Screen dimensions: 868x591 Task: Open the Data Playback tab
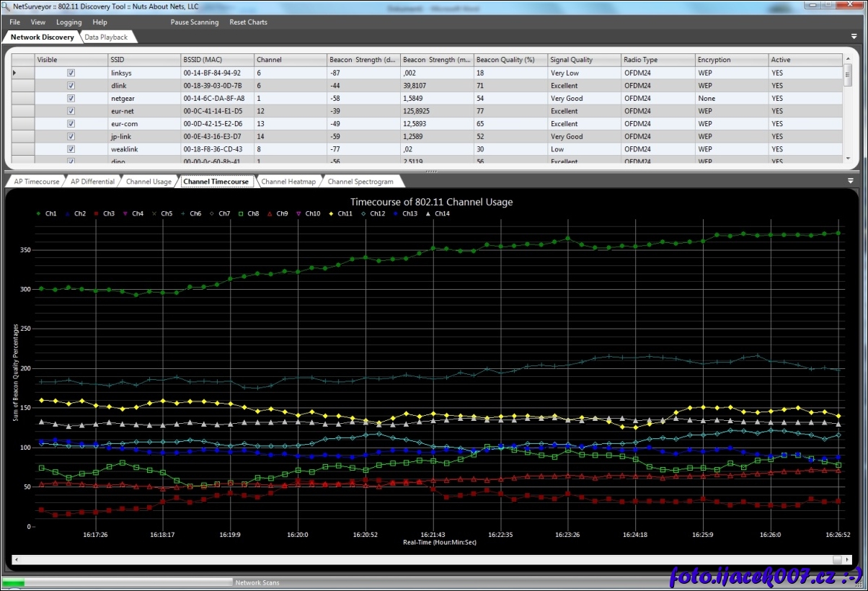(106, 37)
